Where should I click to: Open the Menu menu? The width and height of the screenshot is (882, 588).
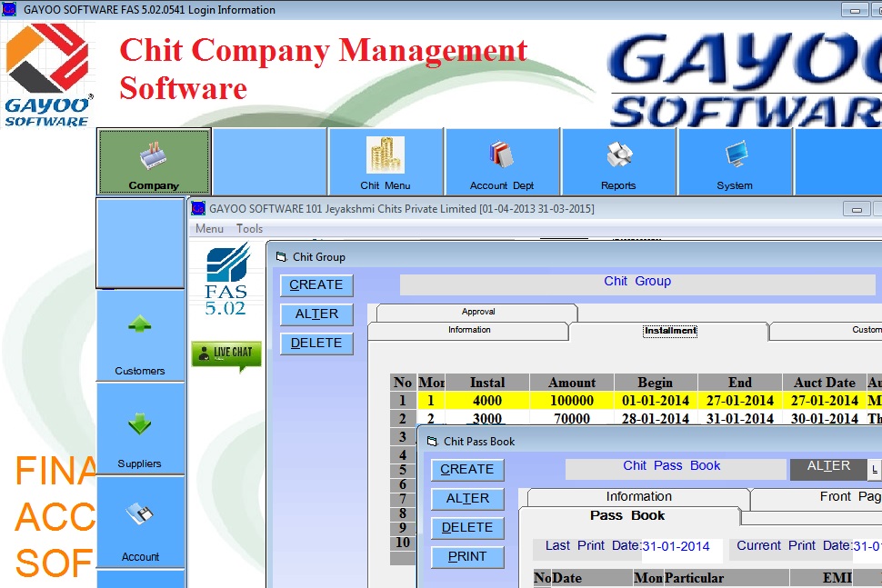(x=209, y=229)
